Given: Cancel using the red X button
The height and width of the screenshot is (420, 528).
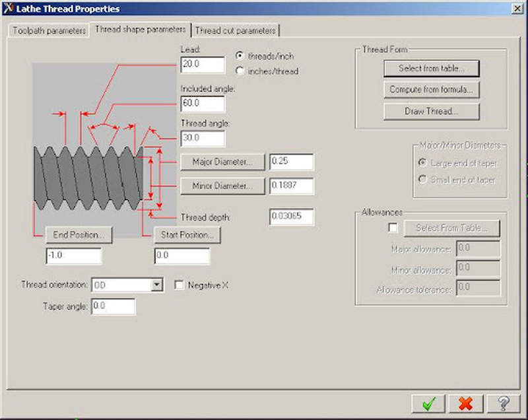Looking at the screenshot, I should pyautogui.click(x=465, y=403).
